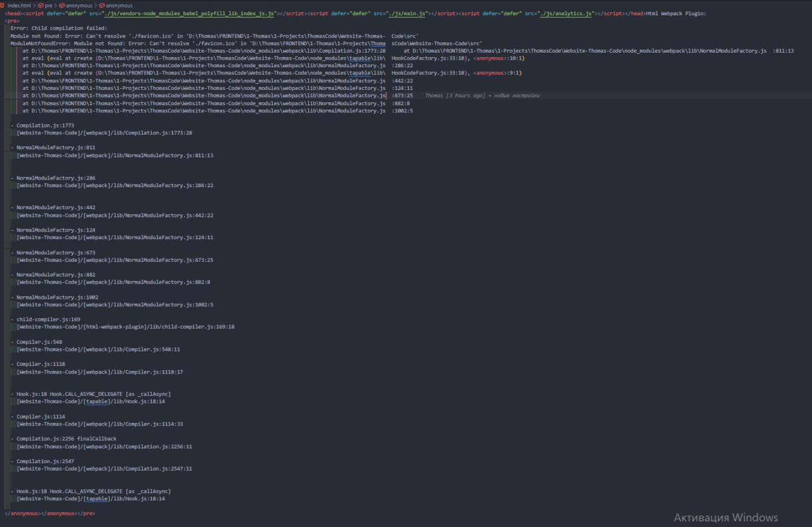The width and height of the screenshot is (812, 527).
Task: Click the opening <pre> tag
Action: 12,21
